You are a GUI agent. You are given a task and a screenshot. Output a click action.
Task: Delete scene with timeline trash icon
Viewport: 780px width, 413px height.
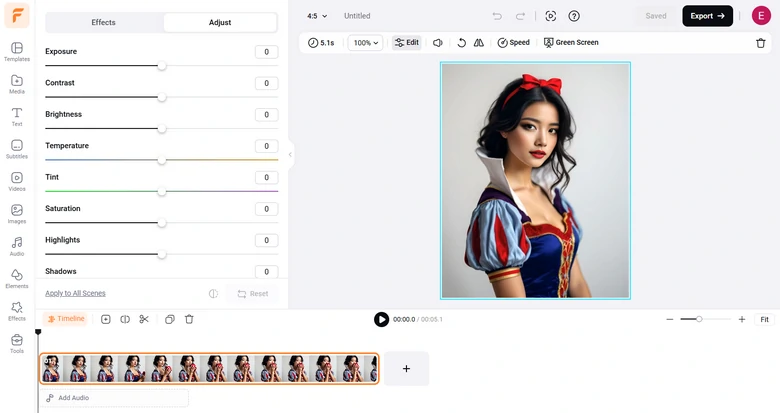(x=189, y=319)
